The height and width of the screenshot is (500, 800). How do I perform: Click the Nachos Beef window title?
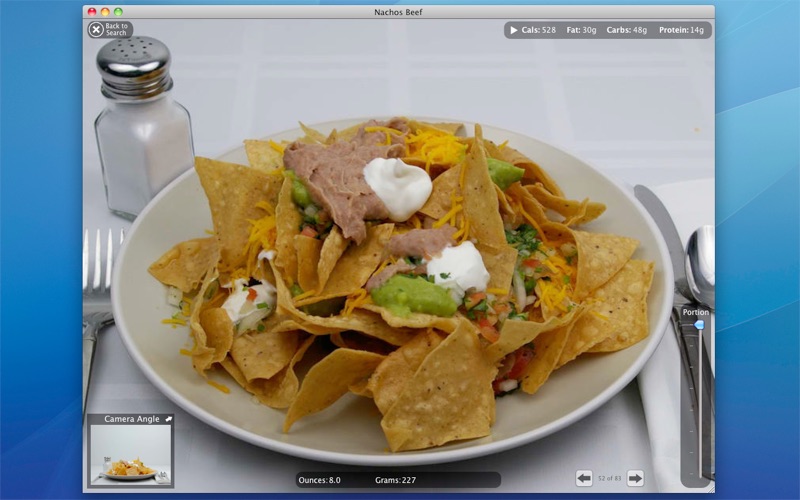(398, 12)
